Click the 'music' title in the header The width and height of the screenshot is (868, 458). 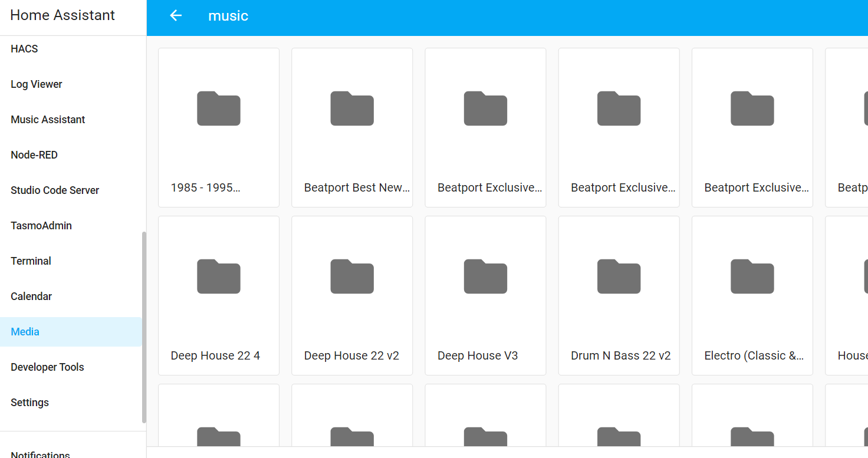(228, 16)
